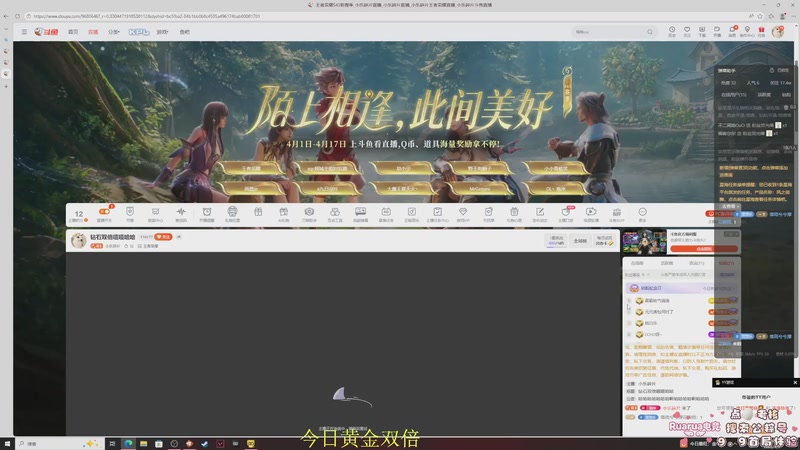Click the MrGemini gold banner button

(x=479, y=189)
